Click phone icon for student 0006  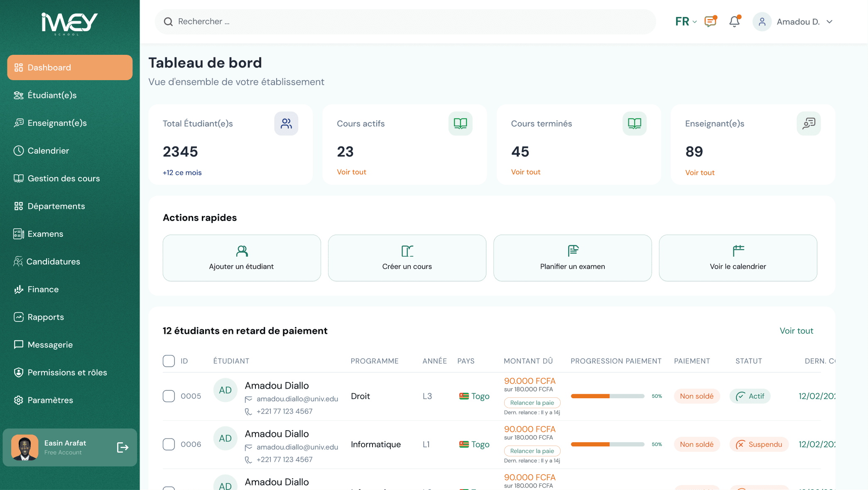click(x=248, y=460)
